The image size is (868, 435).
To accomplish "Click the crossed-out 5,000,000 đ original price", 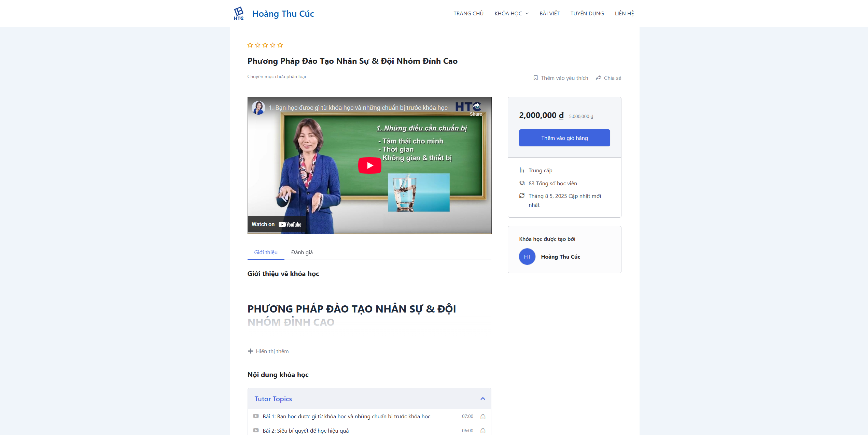I will [581, 116].
